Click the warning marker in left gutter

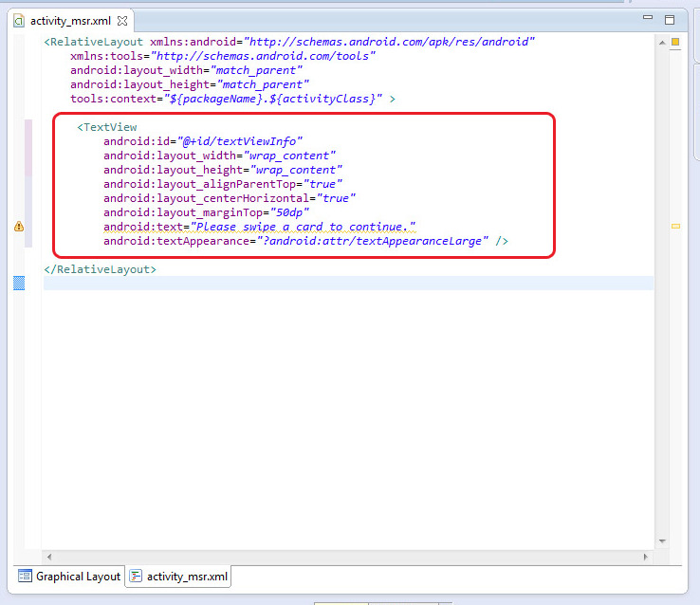pos(19,227)
